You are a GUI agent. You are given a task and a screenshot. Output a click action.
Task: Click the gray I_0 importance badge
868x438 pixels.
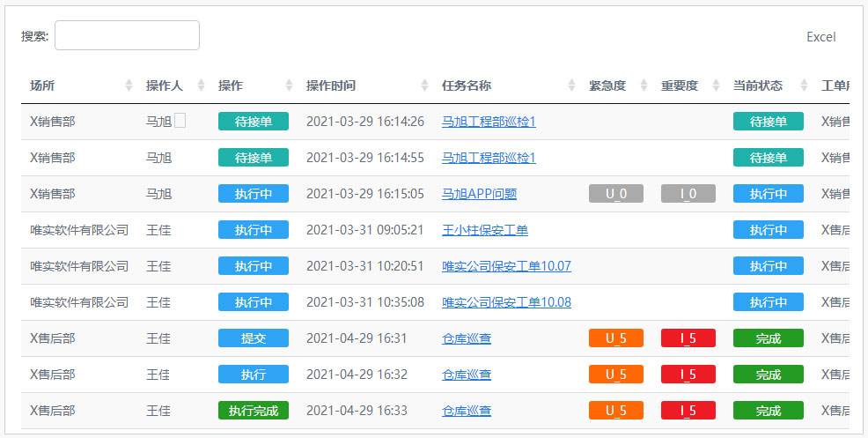(x=688, y=194)
